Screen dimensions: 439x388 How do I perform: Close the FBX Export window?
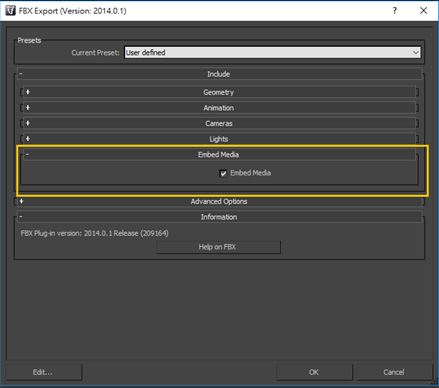pos(423,11)
